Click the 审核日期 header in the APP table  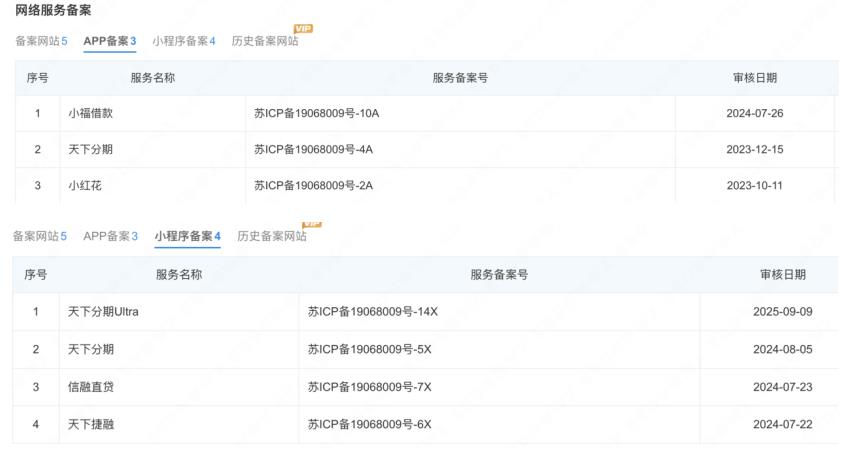point(755,78)
